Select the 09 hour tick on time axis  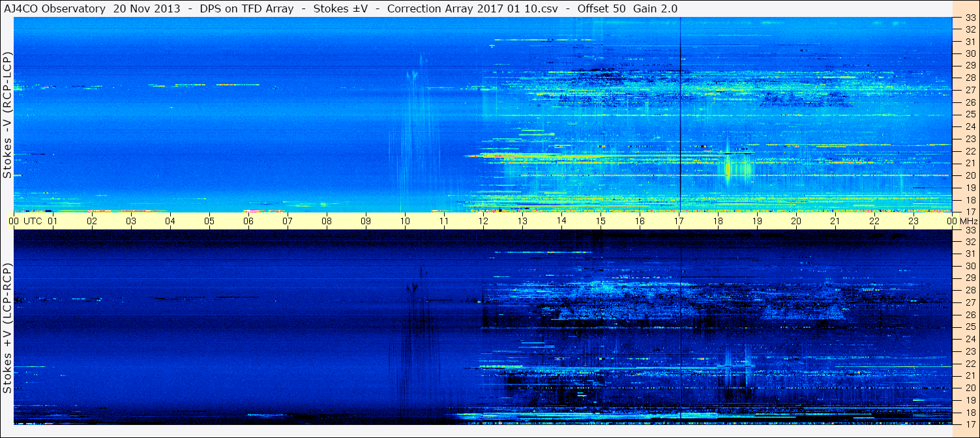(x=366, y=221)
